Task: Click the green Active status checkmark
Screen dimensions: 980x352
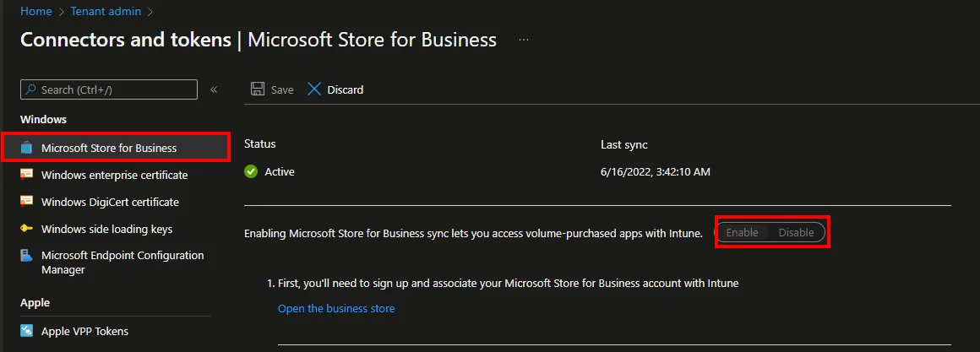Action: click(251, 171)
